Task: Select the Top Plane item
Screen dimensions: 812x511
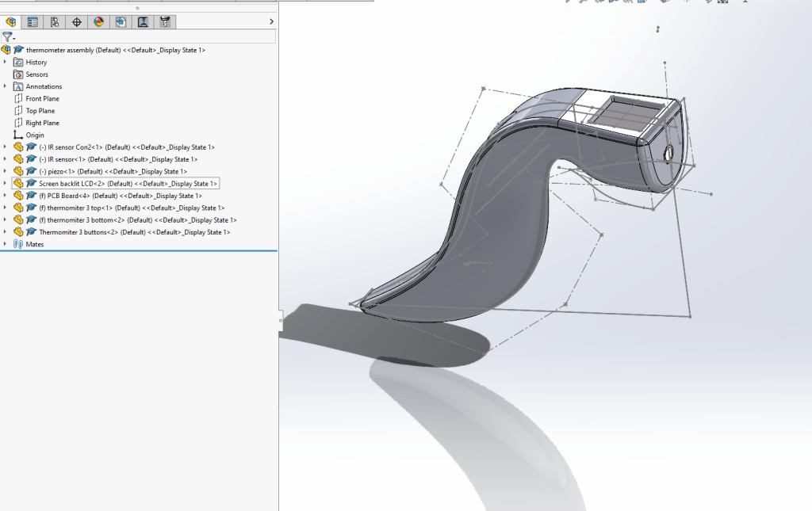Action: [40, 111]
